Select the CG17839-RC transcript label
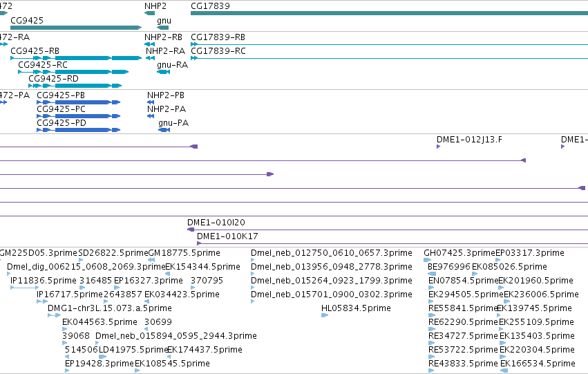 point(218,51)
